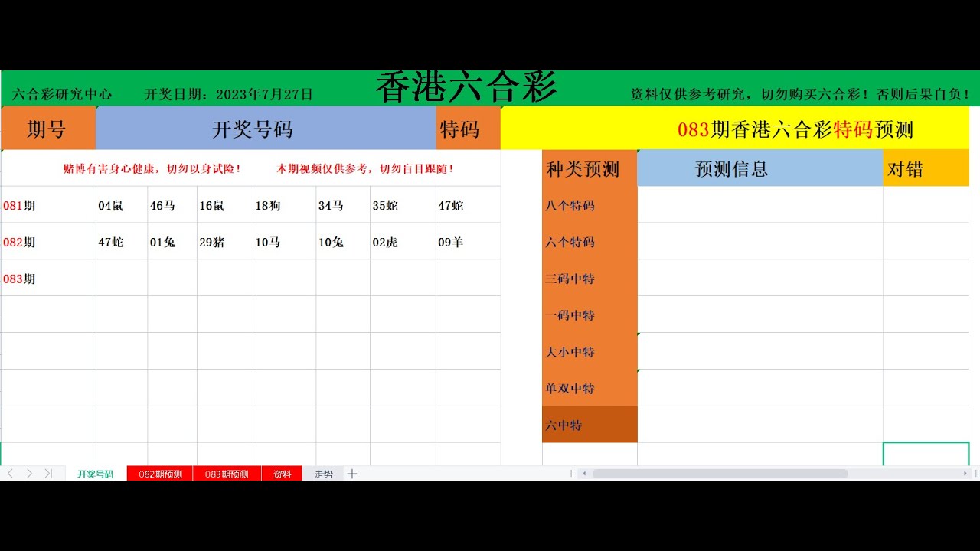Switch to the 开奖号码 sheet tab
980x551 pixels.
[96, 474]
